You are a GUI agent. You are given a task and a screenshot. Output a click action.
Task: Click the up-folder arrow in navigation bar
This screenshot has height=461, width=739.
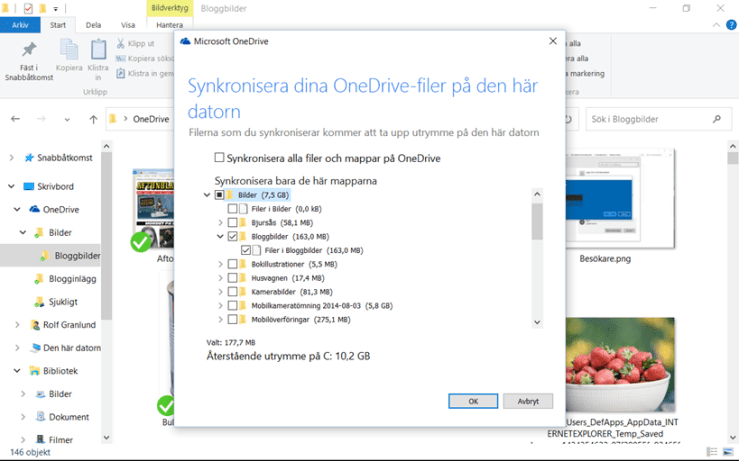(x=93, y=119)
